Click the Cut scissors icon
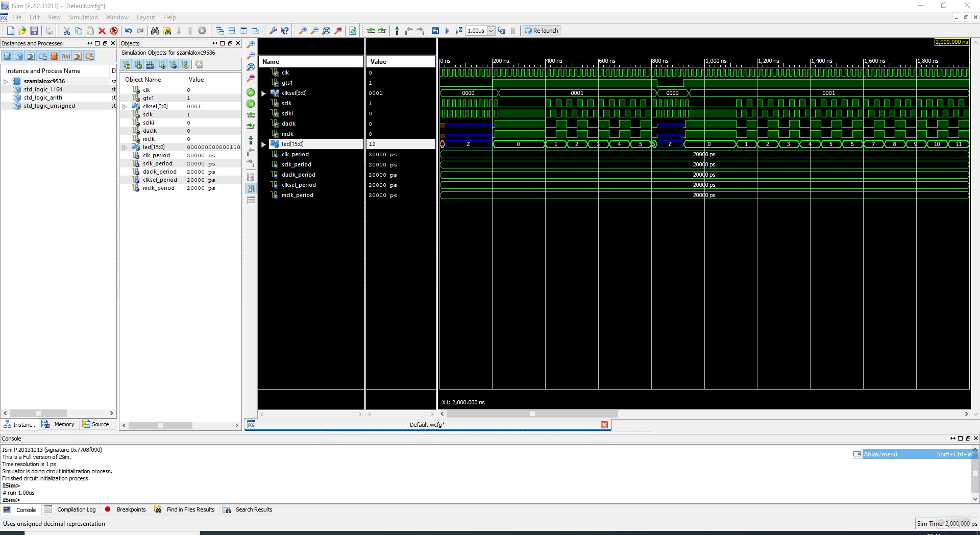This screenshot has width=980, height=535. pyautogui.click(x=66, y=31)
